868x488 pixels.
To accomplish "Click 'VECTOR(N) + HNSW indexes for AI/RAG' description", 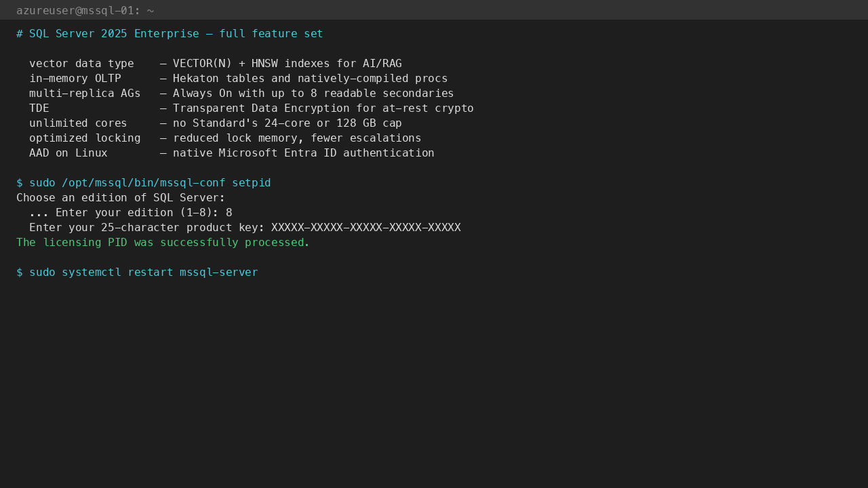I will click(288, 64).
